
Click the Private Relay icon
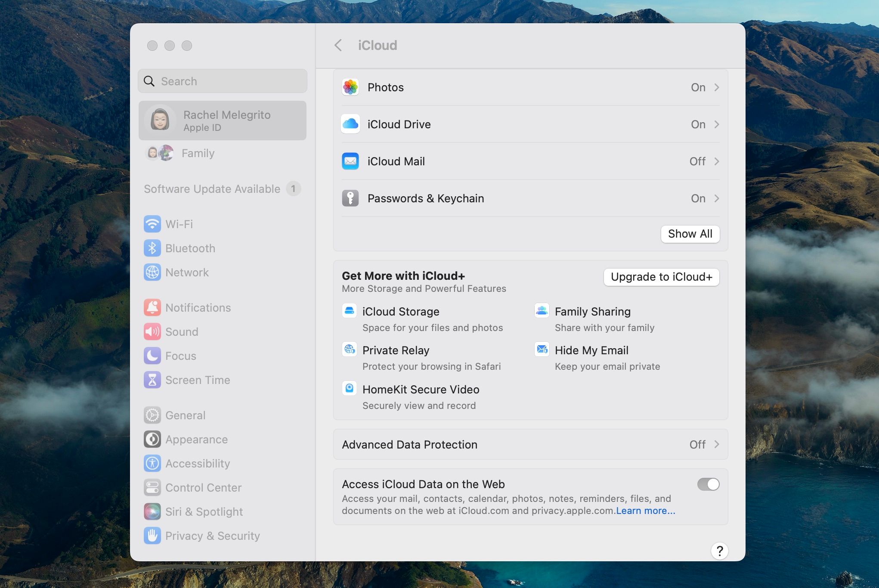point(349,350)
